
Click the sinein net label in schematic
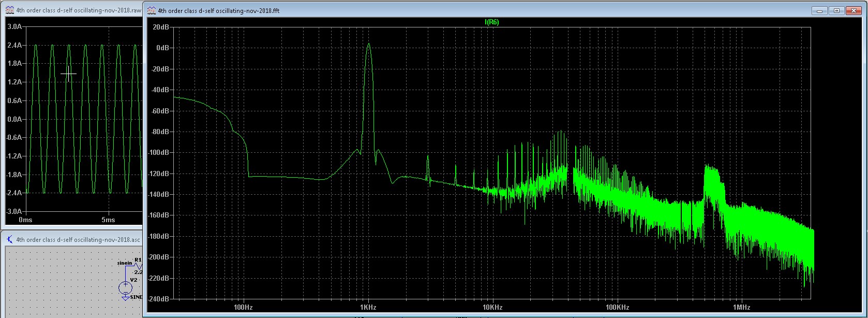coord(125,263)
